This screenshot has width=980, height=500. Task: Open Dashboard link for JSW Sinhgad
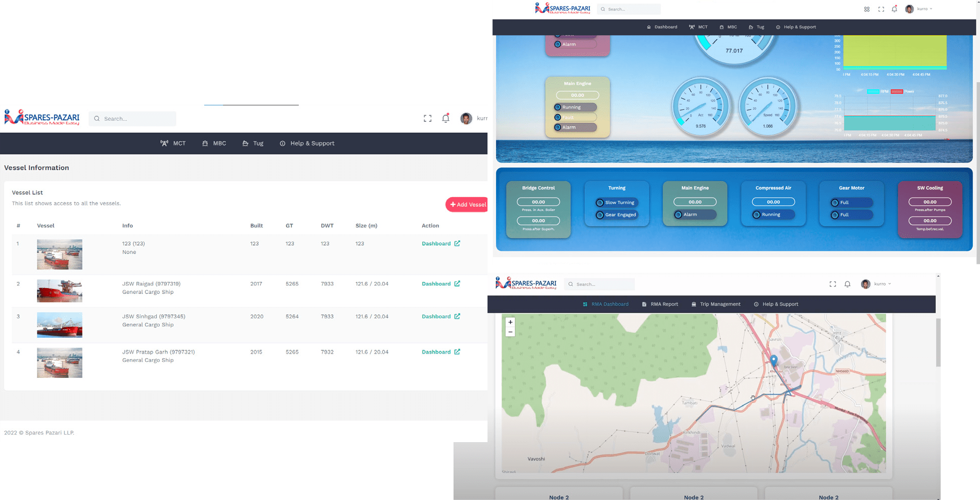coord(436,316)
